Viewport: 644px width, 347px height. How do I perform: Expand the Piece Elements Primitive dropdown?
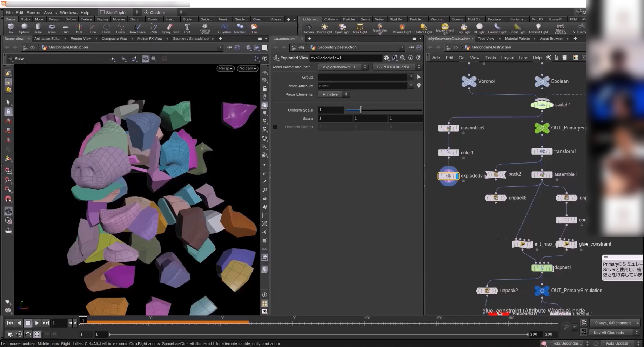point(334,94)
